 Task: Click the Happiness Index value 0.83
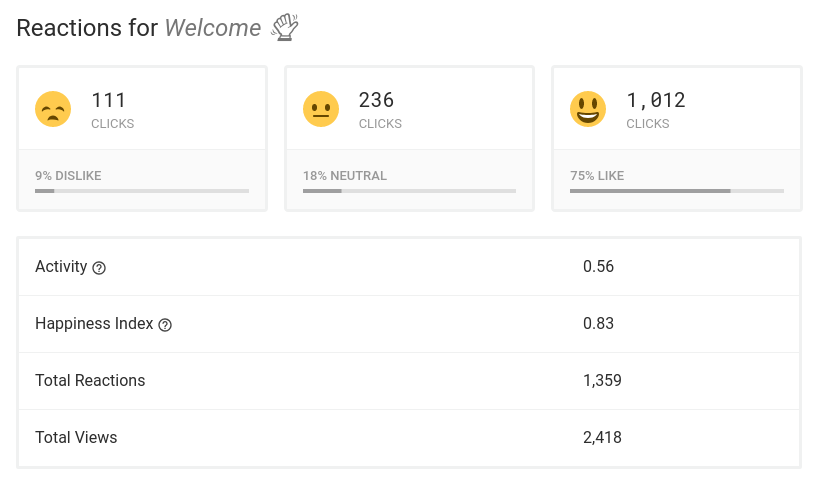coord(598,323)
